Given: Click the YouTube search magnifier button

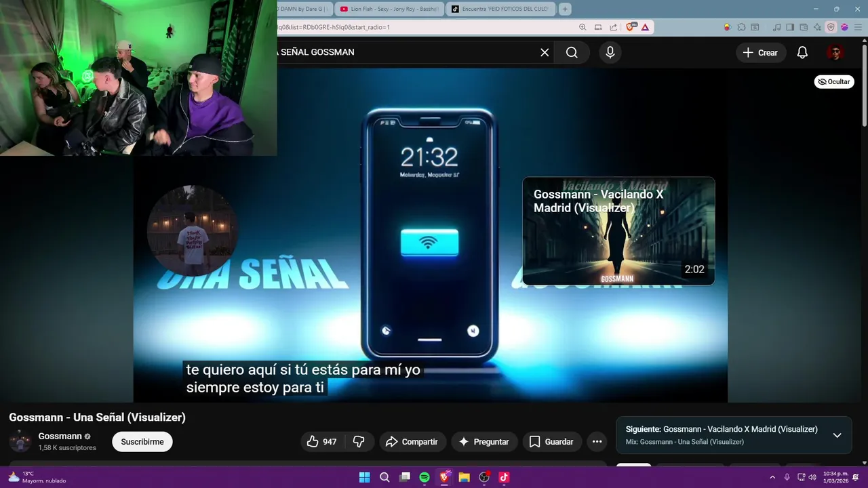Looking at the screenshot, I should point(572,52).
